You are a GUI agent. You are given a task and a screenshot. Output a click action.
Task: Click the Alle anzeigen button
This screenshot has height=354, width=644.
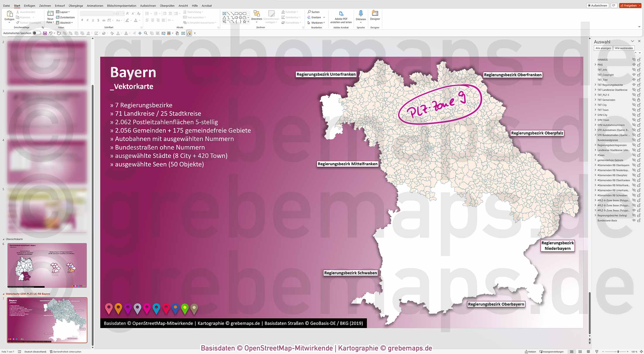pos(603,48)
